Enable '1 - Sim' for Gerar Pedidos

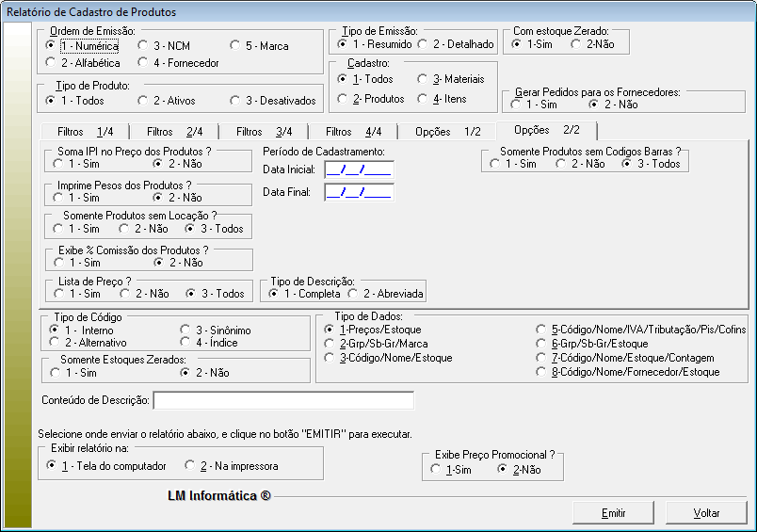click(x=516, y=105)
